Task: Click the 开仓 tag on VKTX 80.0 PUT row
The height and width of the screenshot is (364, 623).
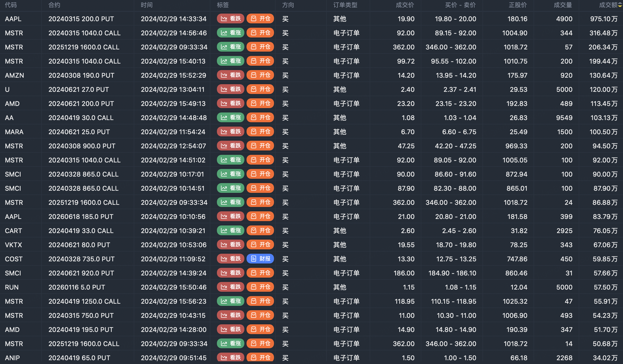Action: tap(260, 245)
